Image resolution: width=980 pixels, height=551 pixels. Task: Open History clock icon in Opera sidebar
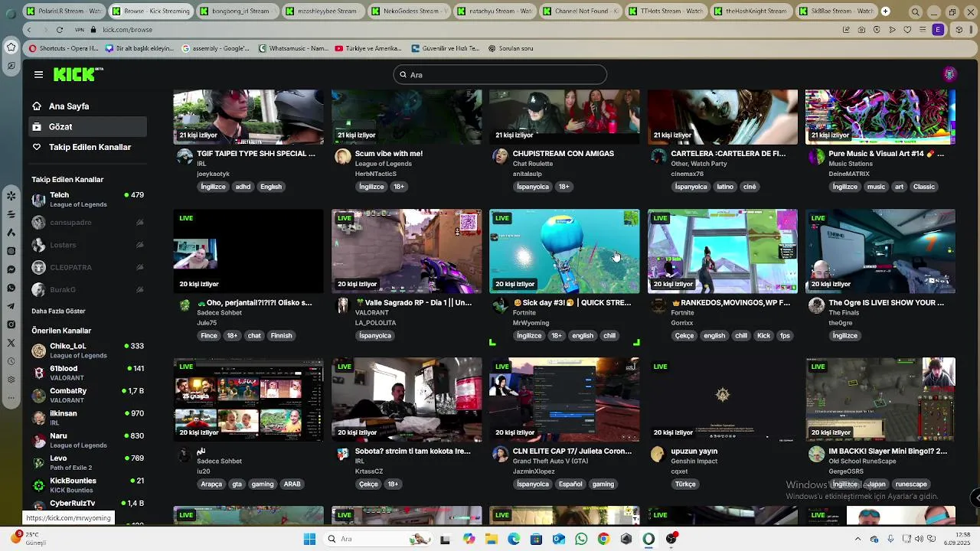[11, 361]
